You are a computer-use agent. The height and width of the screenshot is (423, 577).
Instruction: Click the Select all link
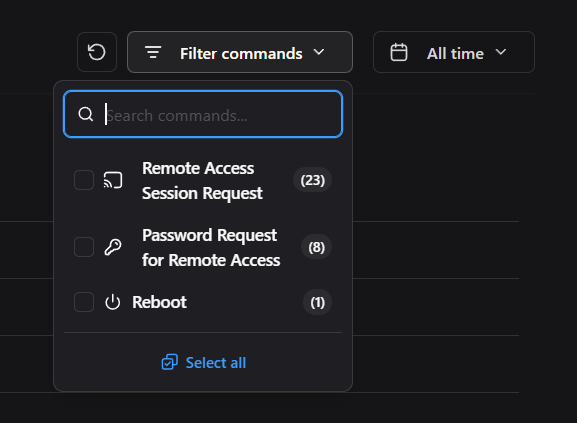pyautogui.click(x=203, y=362)
